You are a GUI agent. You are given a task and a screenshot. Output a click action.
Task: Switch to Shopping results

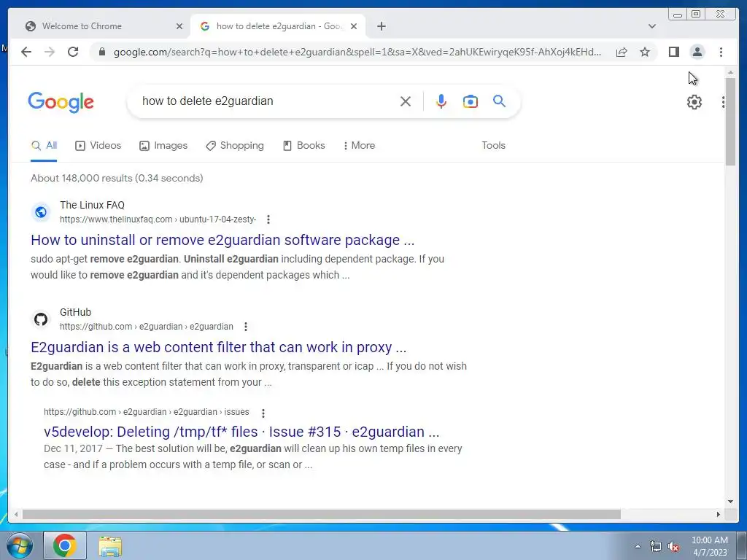234,146
